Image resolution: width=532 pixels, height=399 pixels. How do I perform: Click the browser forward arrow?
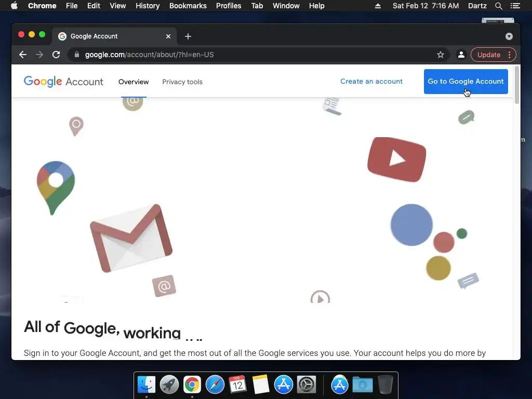pos(39,55)
